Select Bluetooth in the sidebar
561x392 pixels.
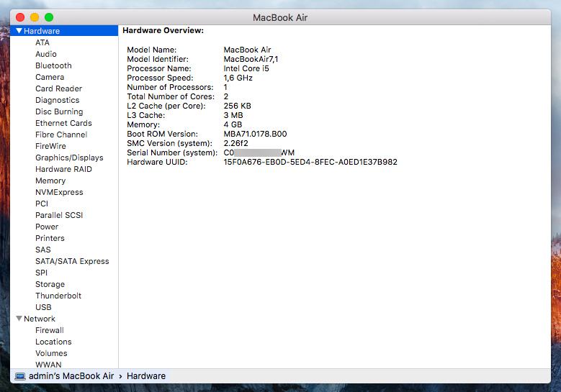click(x=53, y=65)
